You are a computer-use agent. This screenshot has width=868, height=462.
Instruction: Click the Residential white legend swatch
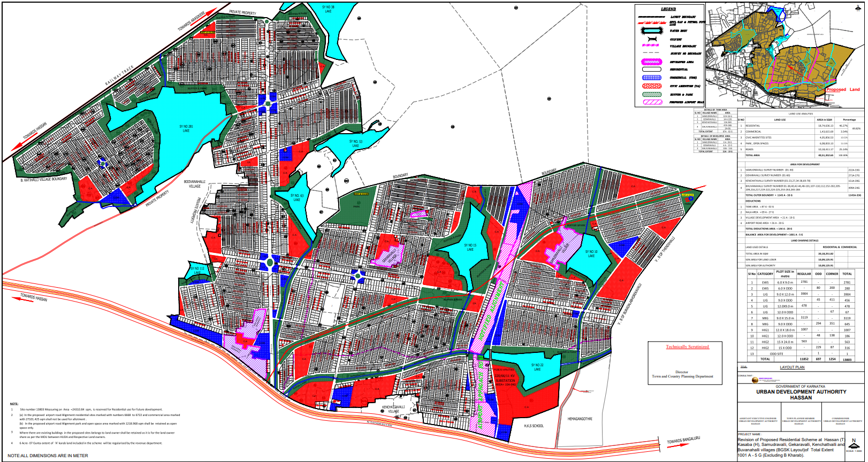pos(652,69)
